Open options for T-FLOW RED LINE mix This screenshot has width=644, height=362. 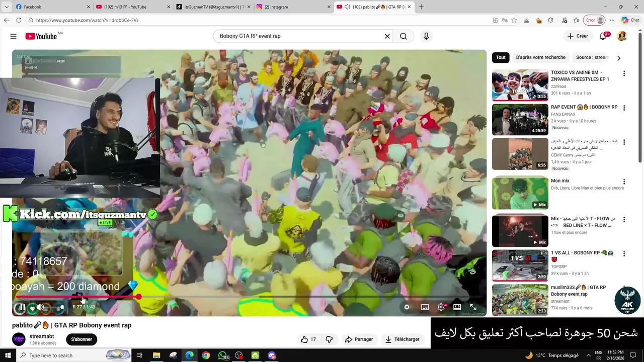(x=624, y=220)
